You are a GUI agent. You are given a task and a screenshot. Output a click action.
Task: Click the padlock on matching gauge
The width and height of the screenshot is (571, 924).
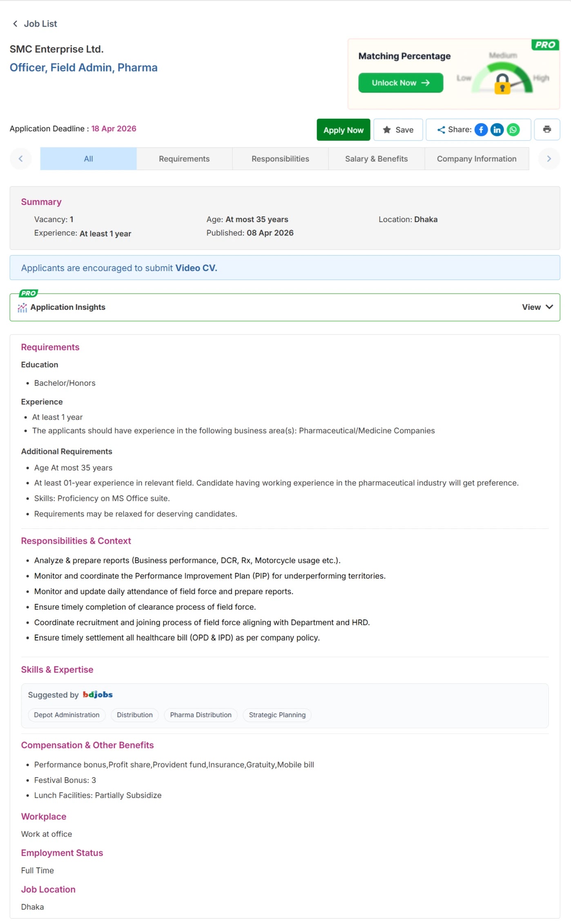tap(502, 84)
